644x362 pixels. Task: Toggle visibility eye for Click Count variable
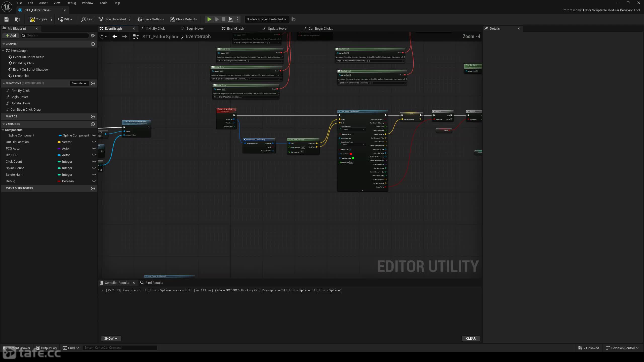tap(94, 162)
